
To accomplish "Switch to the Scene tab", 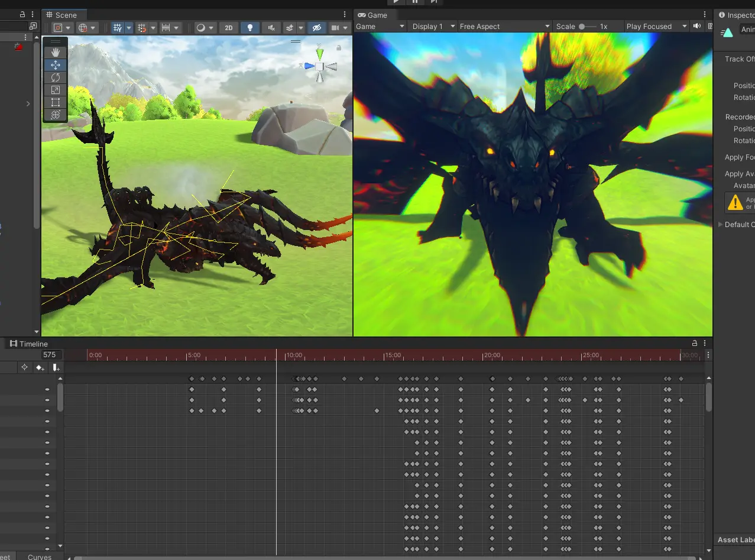I will [x=65, y=15].
